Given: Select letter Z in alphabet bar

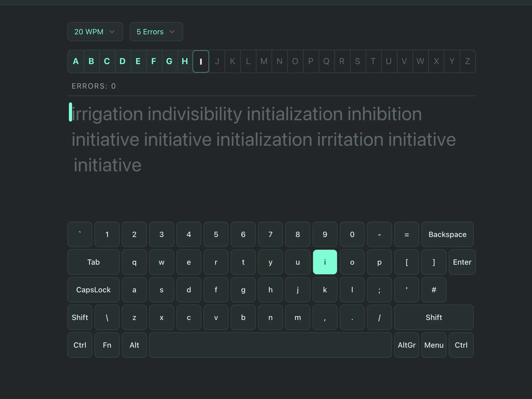Looking at the screenshot, I should [467, 61].
